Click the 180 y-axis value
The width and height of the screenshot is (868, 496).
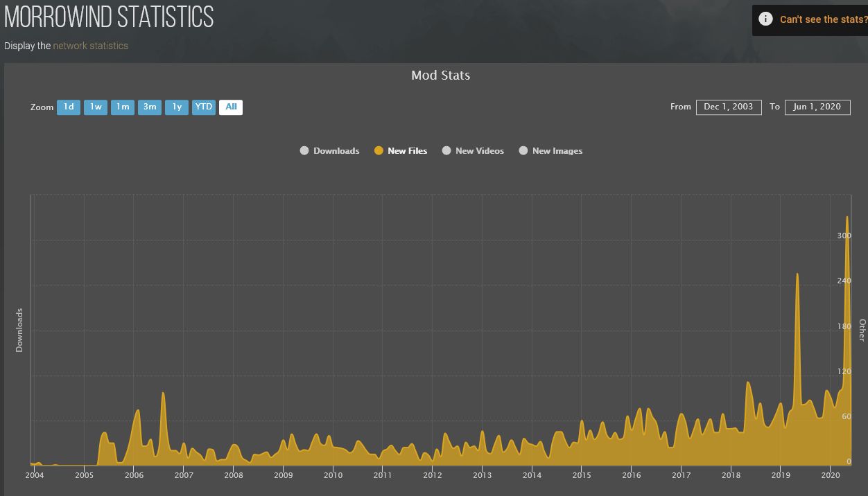coord(844,326)
